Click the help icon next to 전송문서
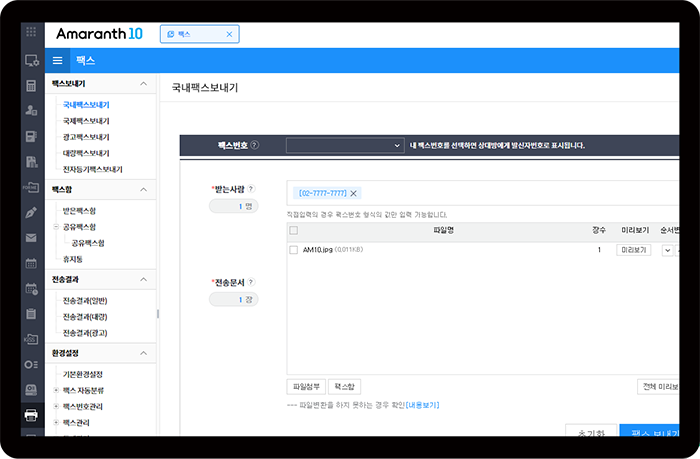The image size is (700, 459). (x=251, y=282)
